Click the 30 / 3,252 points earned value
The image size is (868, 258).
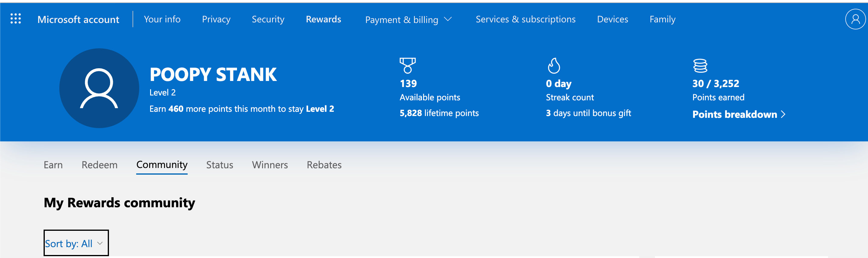point(716,83)
